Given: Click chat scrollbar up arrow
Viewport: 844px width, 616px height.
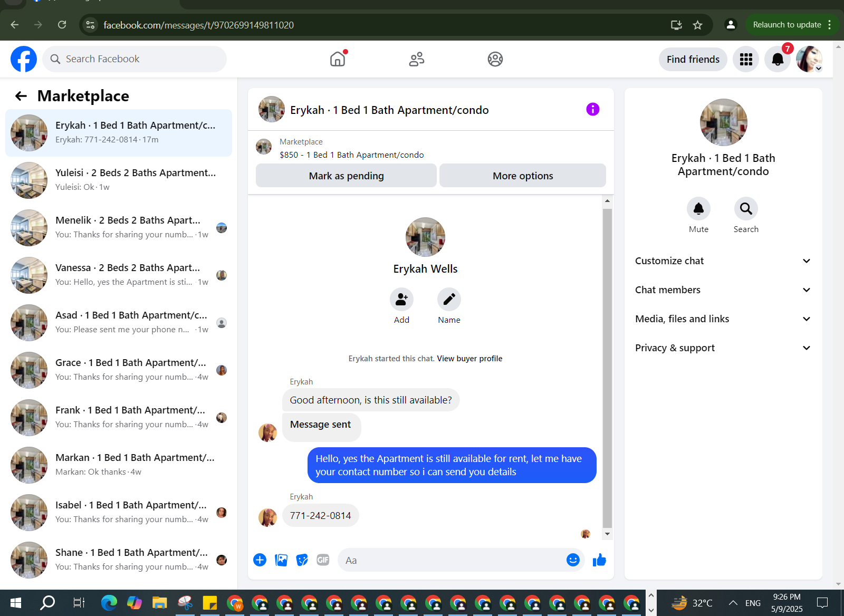Looking at the screenshot, I should point(607,201).
